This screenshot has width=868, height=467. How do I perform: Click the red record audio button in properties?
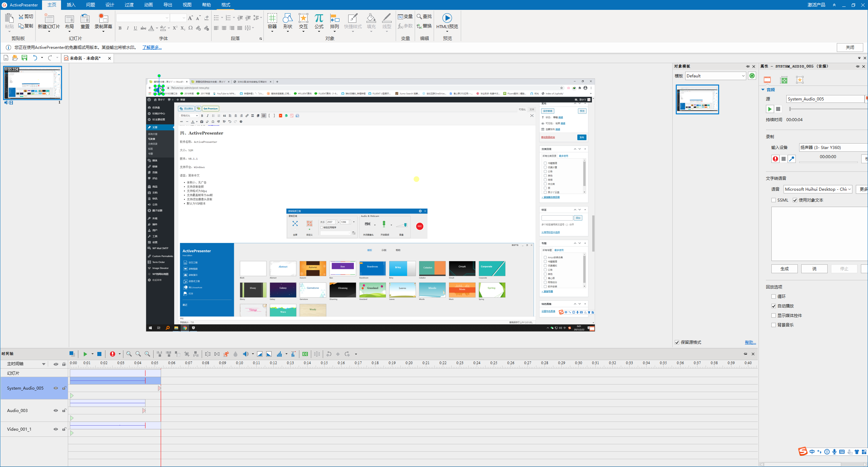pyautogui.click(x=775, y=158)
